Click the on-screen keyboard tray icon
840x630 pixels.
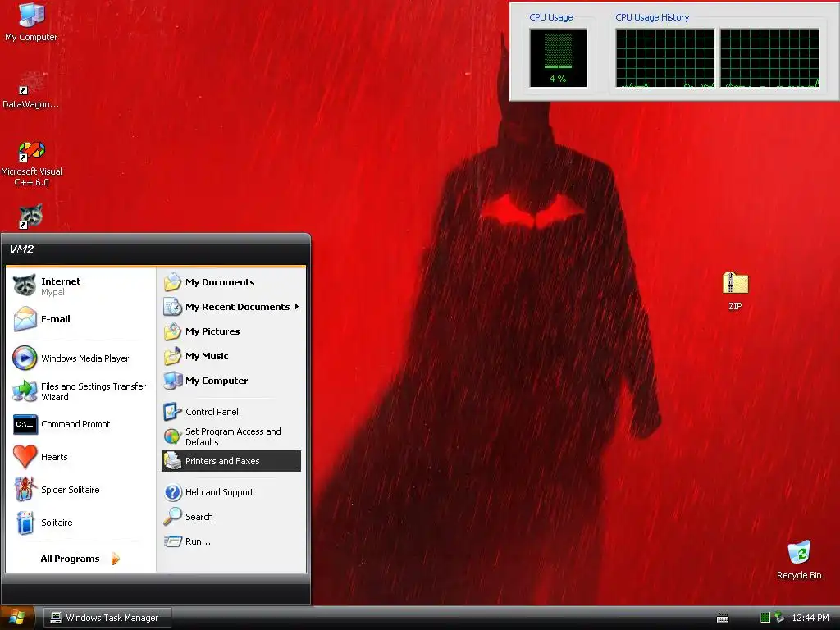(x=723, y=619)
